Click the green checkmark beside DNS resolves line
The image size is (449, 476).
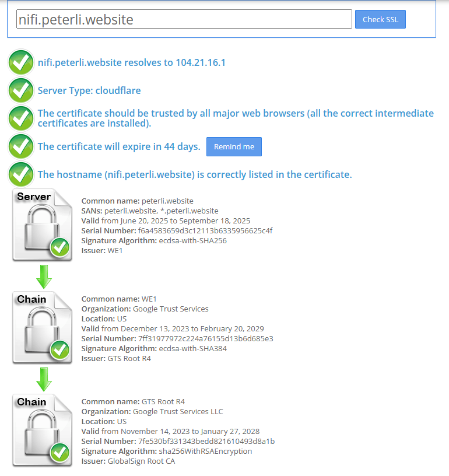click(21, 62)
